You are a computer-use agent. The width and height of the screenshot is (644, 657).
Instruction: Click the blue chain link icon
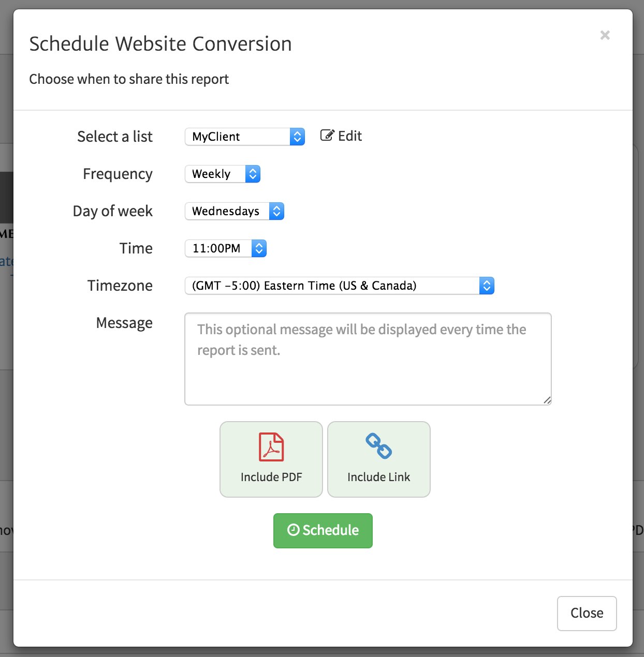[x=378, y=446]
